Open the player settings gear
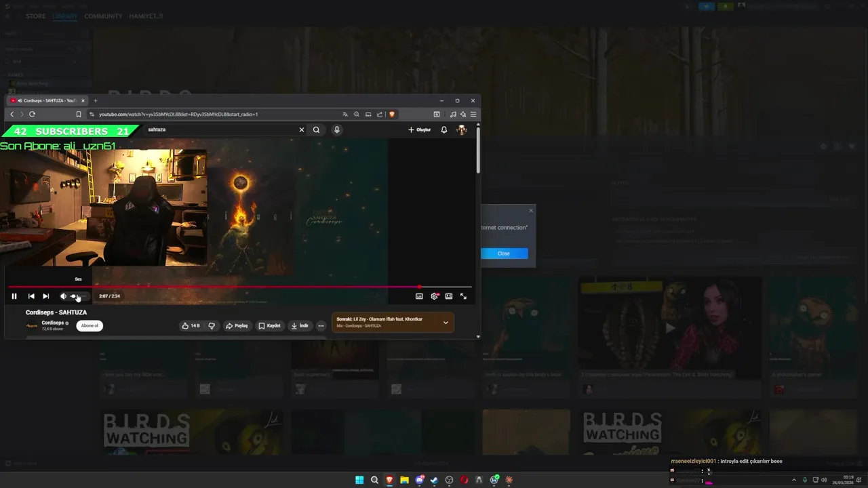 435,296
